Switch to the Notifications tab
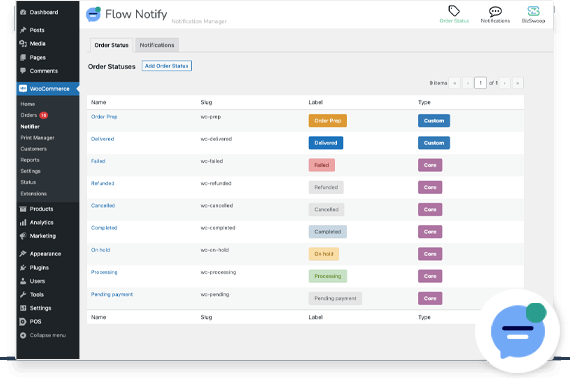The height and width of the screenshot is (378, 570). 157,45
